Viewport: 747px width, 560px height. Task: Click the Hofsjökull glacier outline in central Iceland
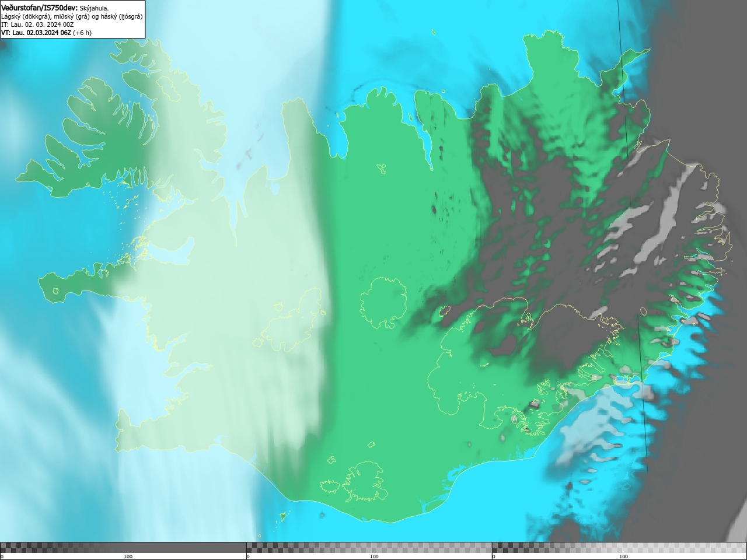point(383,303)
